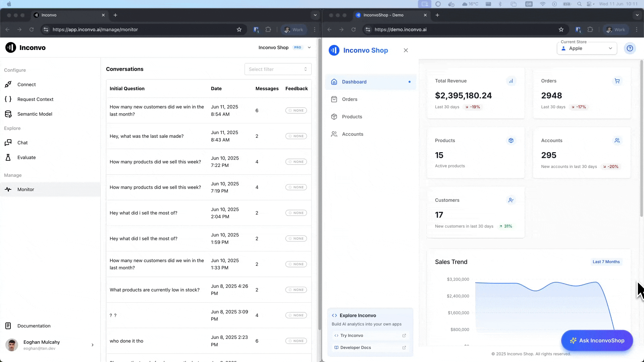
Task: Click Inconvo Shop logo in demo window
Action: (358, 50)
